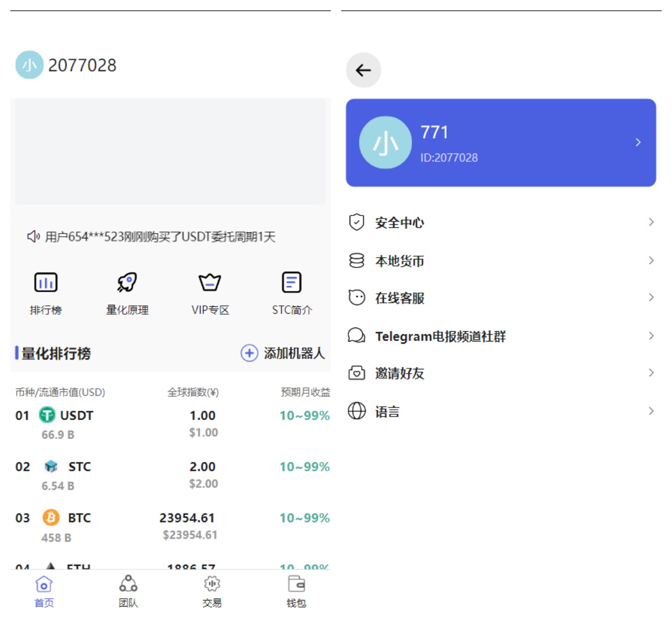Click the nickname 771 on profile card
Image resolution: width=672 pixels, height=620 pixels.
(x=434, y=132)
